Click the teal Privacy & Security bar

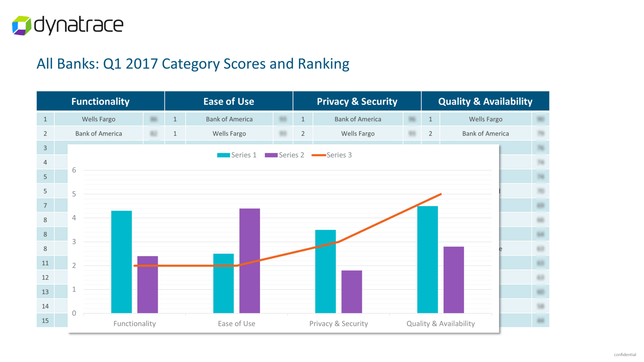pyautogui.click(x=326, y=271)
